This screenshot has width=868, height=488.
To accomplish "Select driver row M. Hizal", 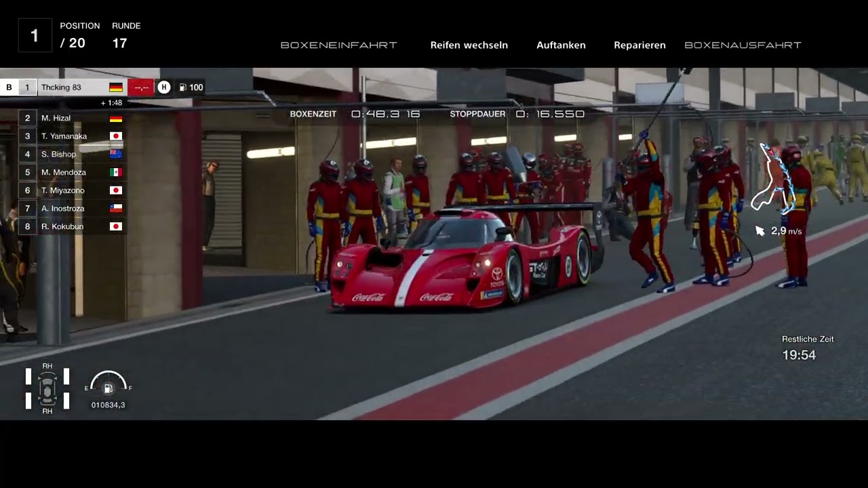I will click(71, 118).
